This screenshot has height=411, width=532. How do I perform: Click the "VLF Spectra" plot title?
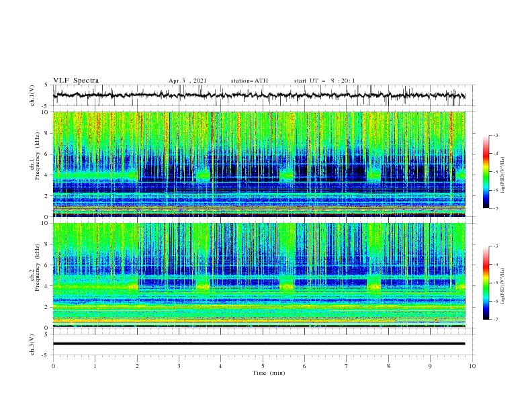(76, 81)
